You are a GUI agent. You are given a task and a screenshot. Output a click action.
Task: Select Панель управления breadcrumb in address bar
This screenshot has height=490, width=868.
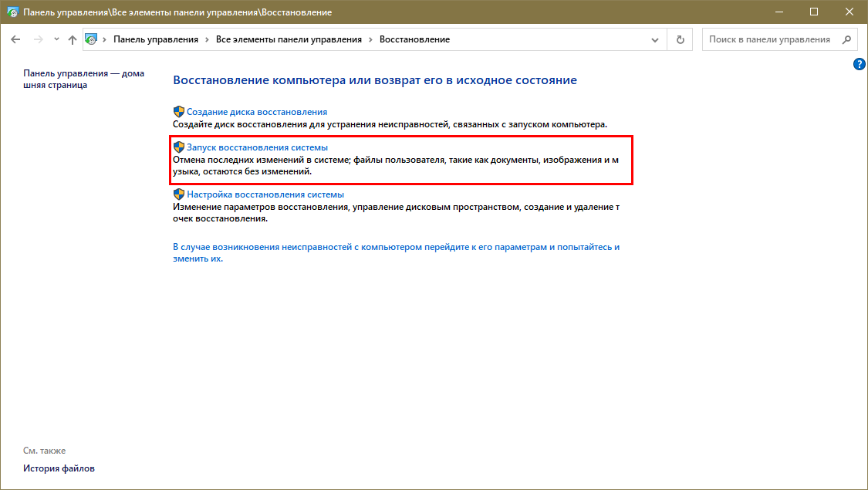(156, 39)
